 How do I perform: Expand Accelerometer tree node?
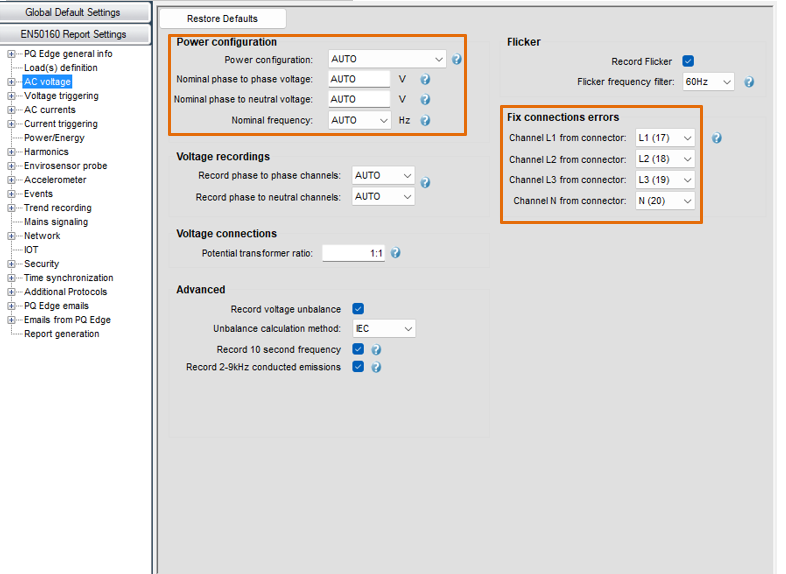click(11, 180)
